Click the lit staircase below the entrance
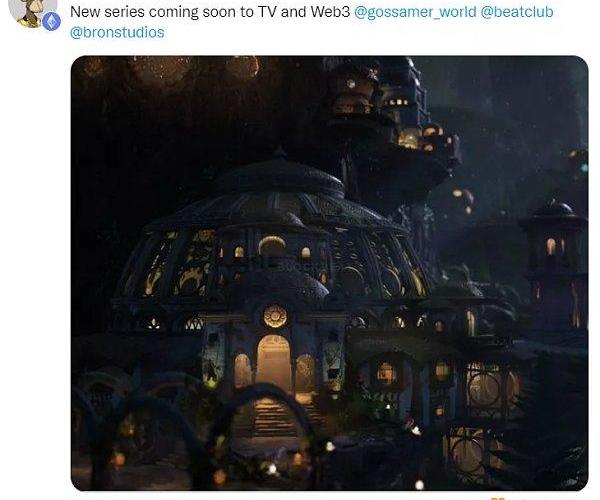600x500 pixels. (x=274, y=418)
